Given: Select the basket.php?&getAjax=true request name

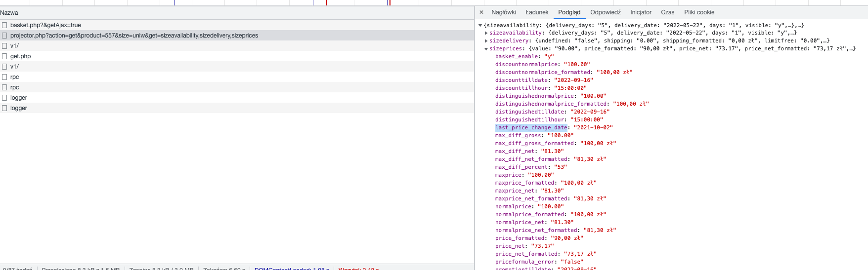Looking at the screenshot, I should tap(45, 25).
